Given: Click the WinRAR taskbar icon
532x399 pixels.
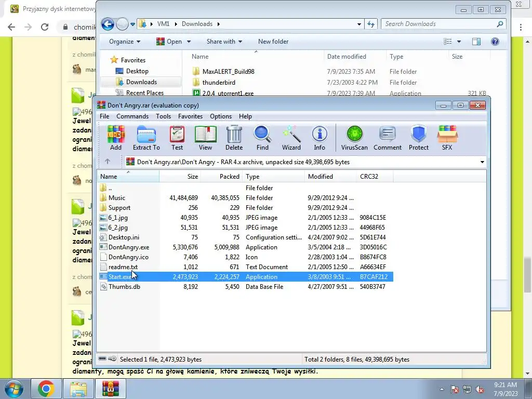Looking at the screenshot, I should point(111,389).
